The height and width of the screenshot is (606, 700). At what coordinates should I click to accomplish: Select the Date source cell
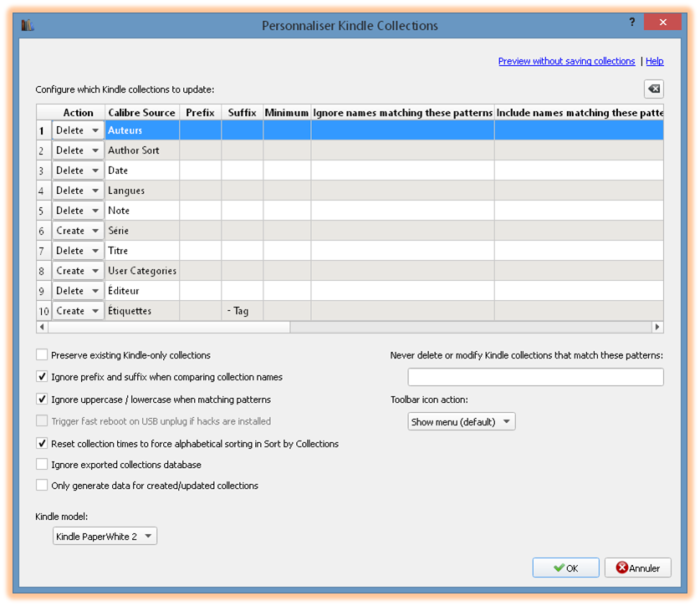pyautogui.click(x=142, y=171)
